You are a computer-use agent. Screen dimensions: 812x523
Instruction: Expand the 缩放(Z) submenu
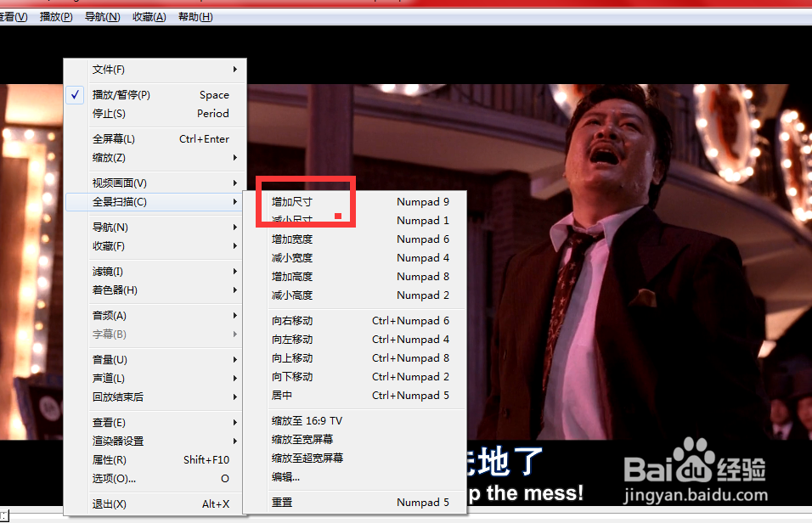click(x=155, y=157)
